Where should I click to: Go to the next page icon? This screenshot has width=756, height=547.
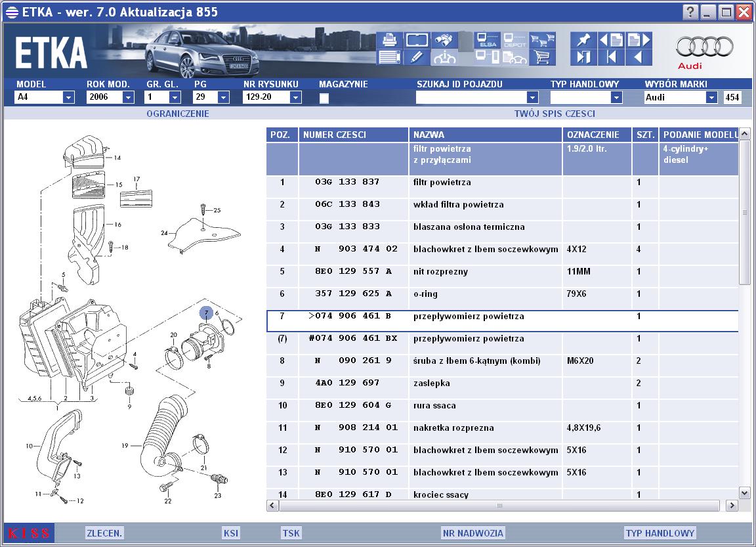tap(639, 40)
